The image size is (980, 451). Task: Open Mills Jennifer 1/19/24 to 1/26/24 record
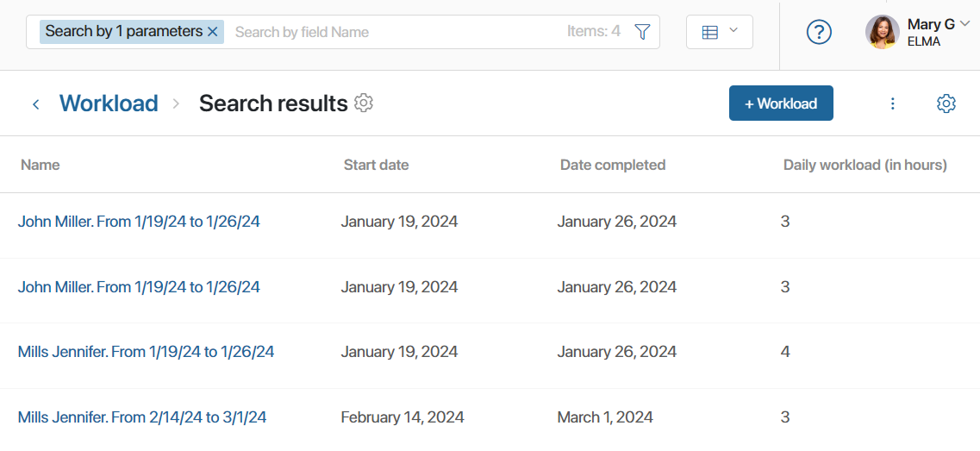tap(146, 352)
